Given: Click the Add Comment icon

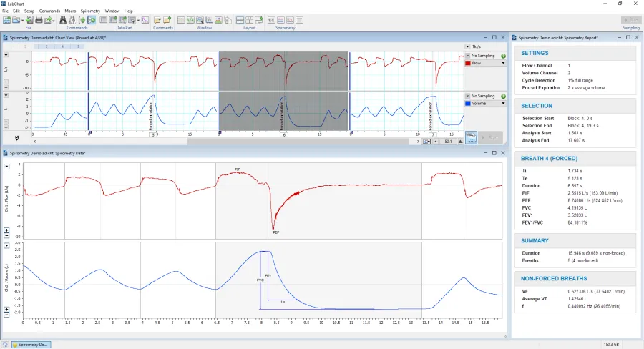Looking at the screenshot, I should coord(157,20).
